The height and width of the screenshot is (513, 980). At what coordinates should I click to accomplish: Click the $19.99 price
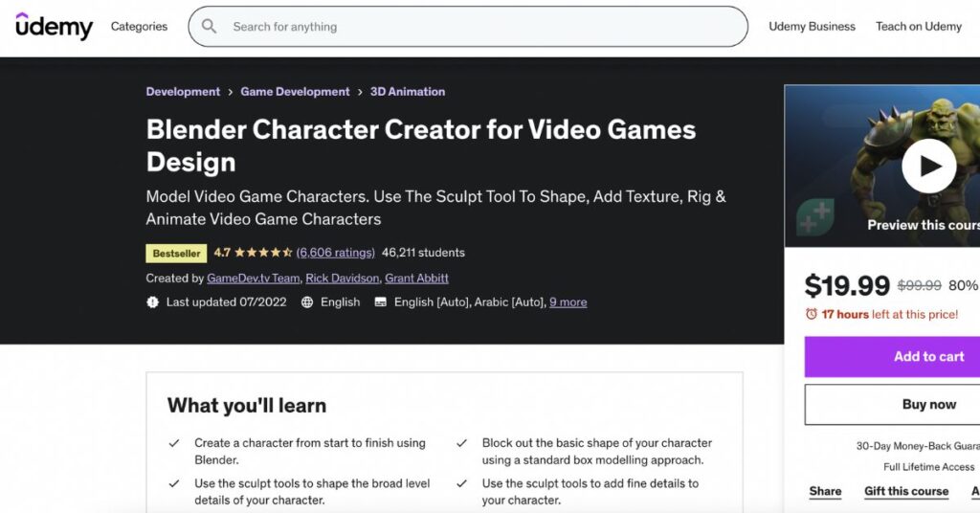tap(847, 285)
